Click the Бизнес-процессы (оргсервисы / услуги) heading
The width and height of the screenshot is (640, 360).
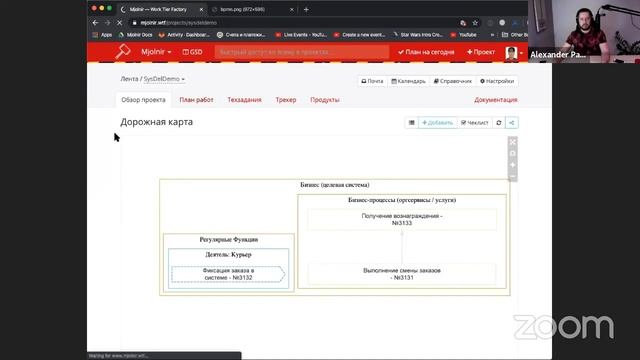(x=402, y=200)
